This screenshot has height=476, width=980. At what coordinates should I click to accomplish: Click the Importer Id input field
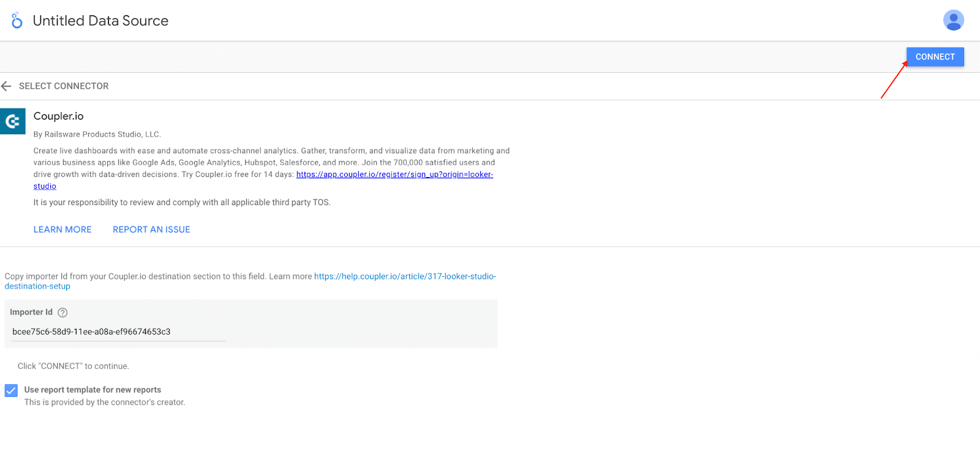(119, 332)
